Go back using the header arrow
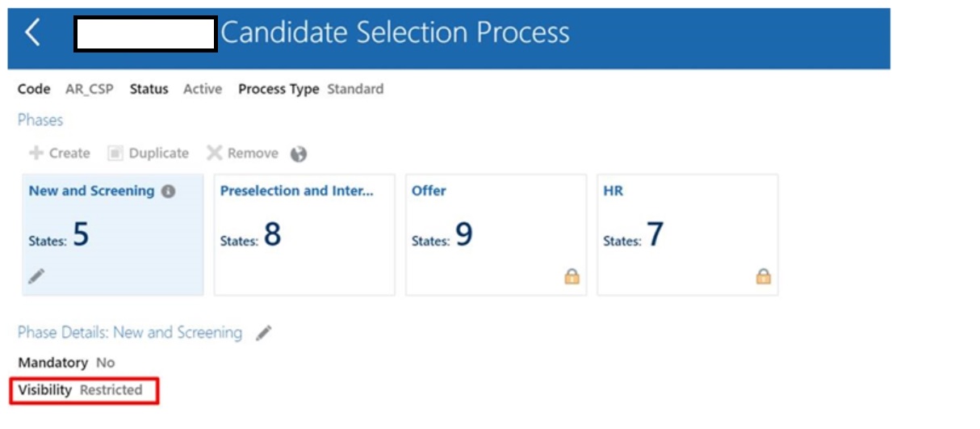The height and width of the screenshot is (429, 980). (x=32, y=33)
